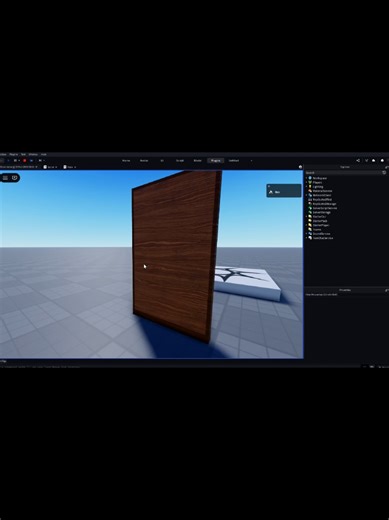This screenshot has height=520, width=389.
Task: Click the Explorer filter options icon
Action: tap(384, 173)
